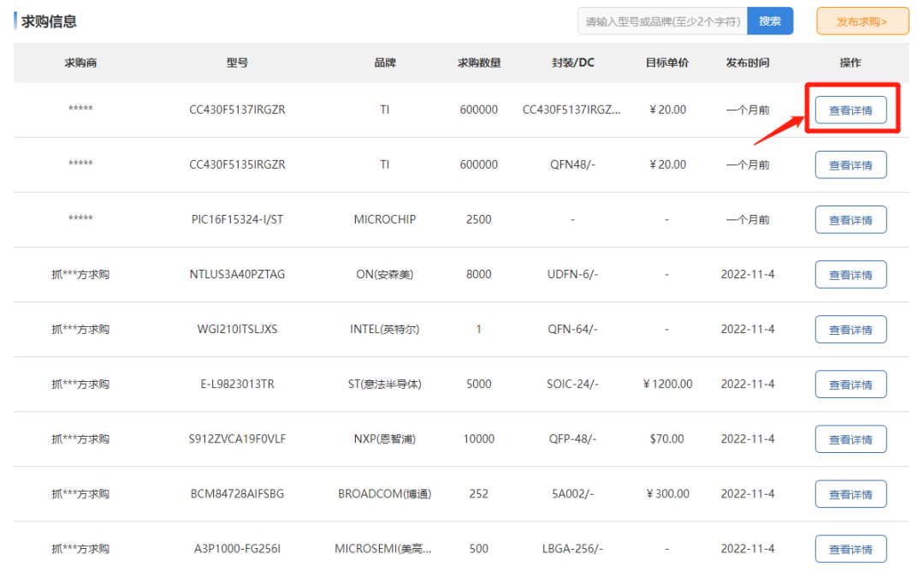Click truncated package CC430F5137IRGZ...

[x=571, y=110]
